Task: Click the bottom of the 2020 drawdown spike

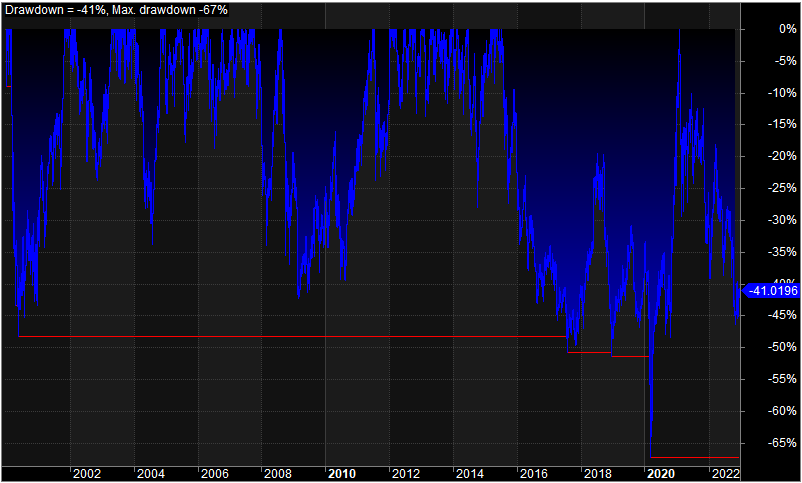Action: click(x=651, y=455)
